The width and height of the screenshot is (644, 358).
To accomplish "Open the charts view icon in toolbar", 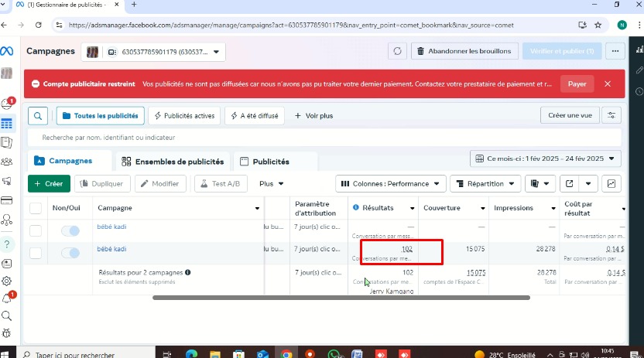I will tap(611, 184).
